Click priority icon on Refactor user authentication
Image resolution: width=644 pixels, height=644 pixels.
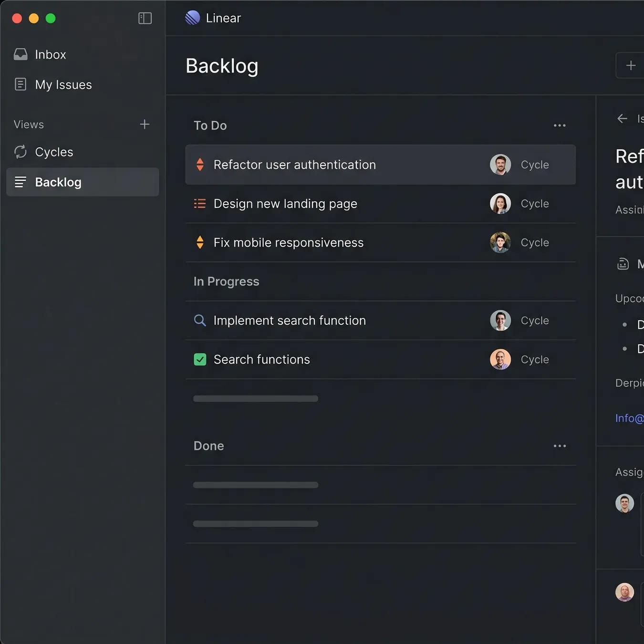coord(200,165)
